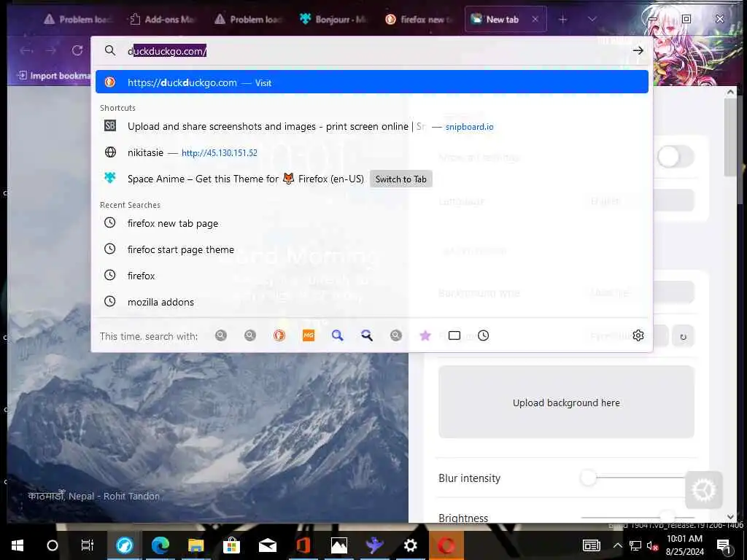Search open tabs using the tab rectangle icon
Screen dimensions: 747x560
(454, 335)
